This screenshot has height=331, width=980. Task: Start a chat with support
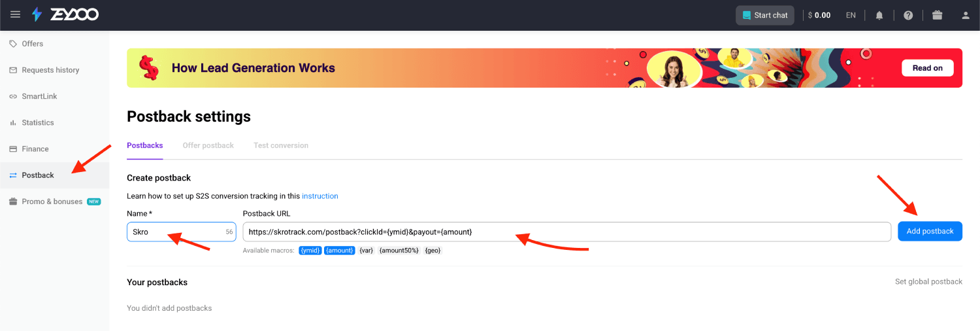click(765, 15)
